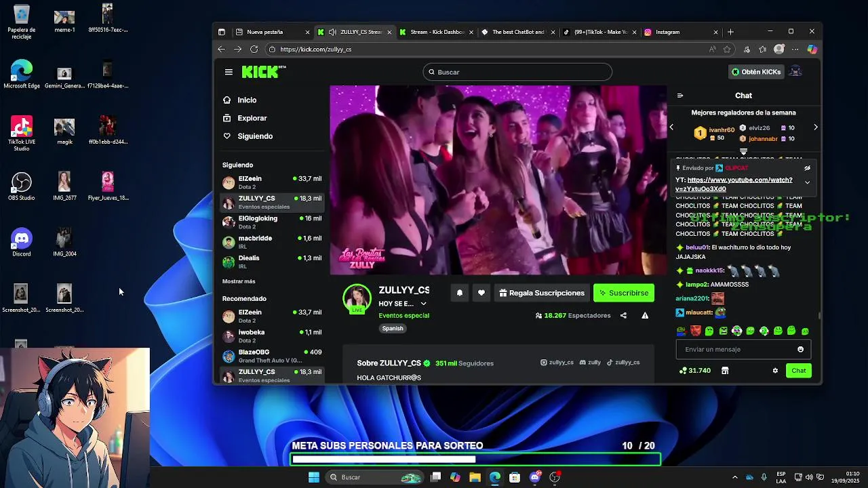Expand stream title dropdown chevron
The width and height of the screenshot is (868, 488).
424,304
